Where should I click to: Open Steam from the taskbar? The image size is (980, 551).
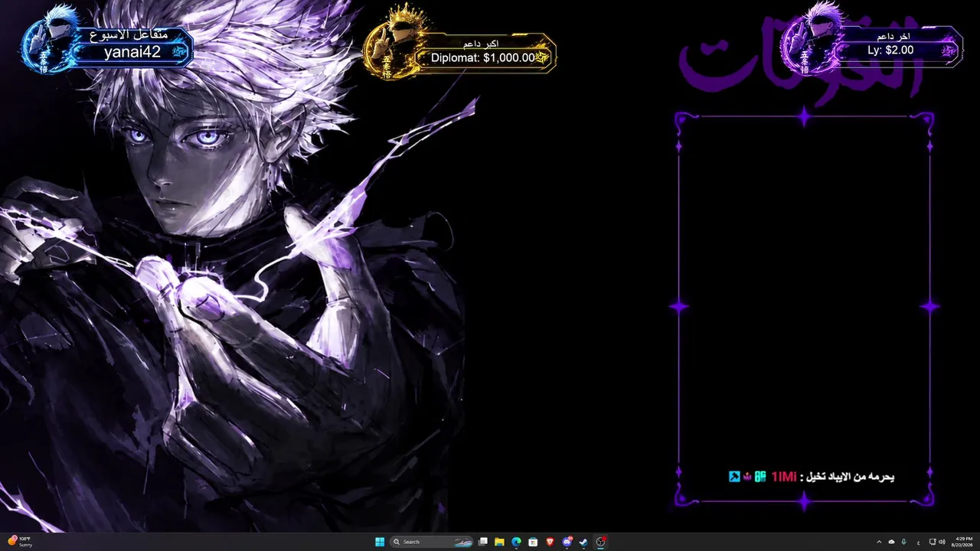[583, 542]
